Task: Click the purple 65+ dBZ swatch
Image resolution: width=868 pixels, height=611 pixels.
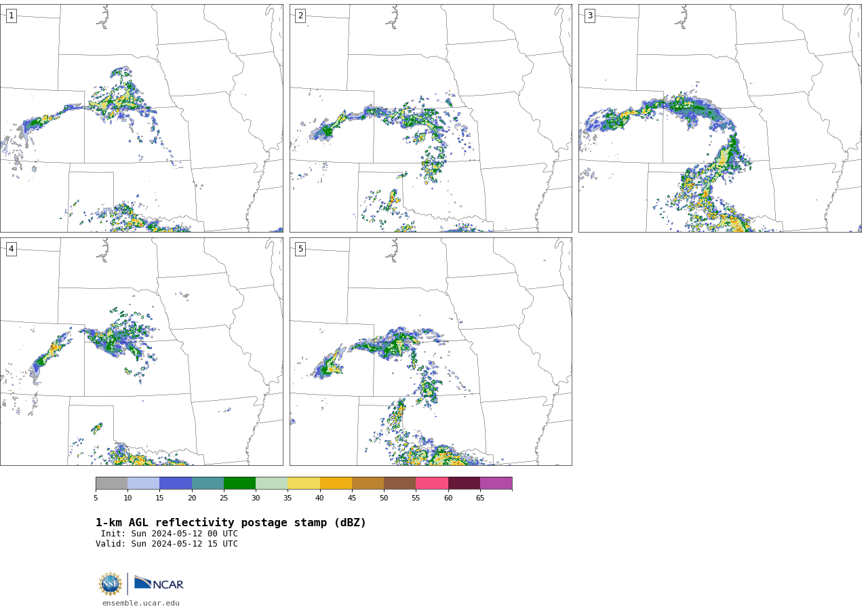Action: click(496, 483)
